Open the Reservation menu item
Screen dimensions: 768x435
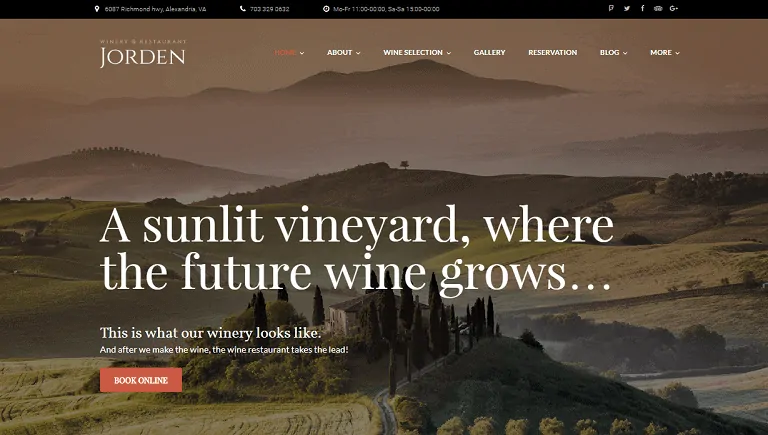point(552,52)
